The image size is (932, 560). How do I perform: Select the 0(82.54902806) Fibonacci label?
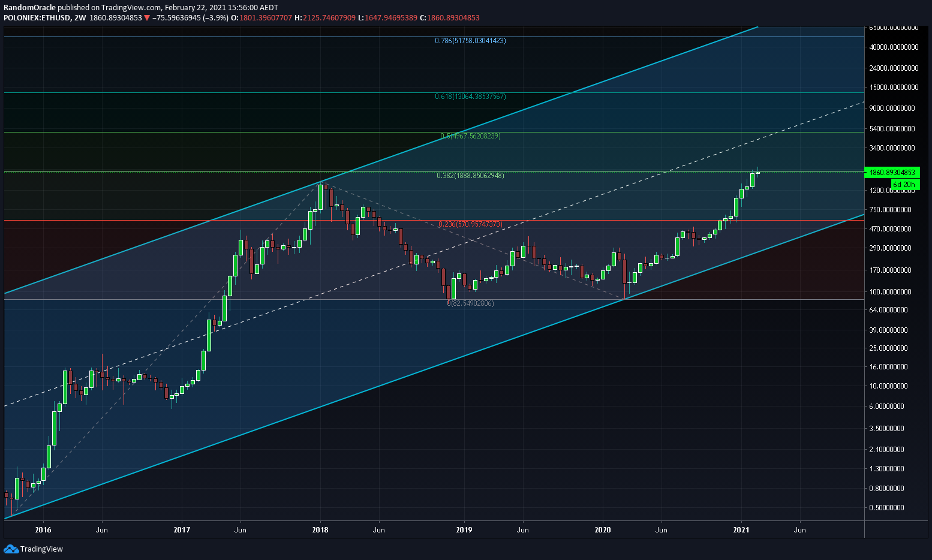[470, 303]
